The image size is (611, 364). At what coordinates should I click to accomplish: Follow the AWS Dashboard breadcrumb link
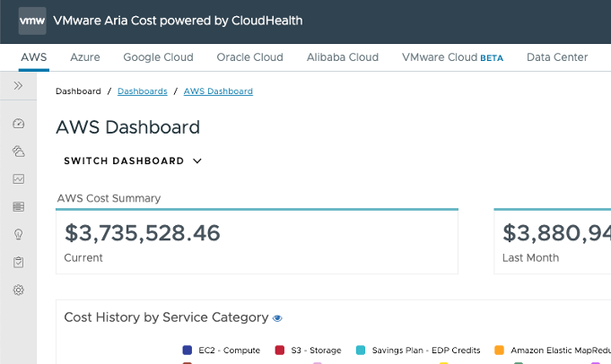(218, 91)
